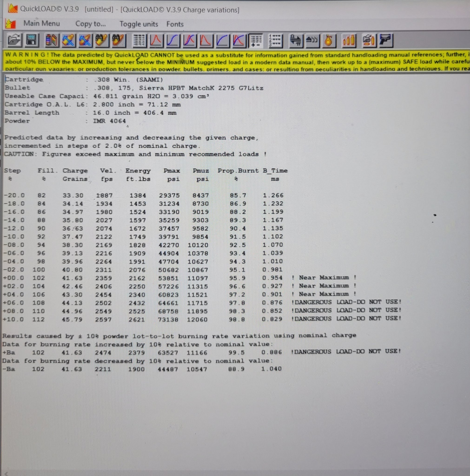
Task: Click 'Near Maximum' on the +00.0 row
Action: 324,278
